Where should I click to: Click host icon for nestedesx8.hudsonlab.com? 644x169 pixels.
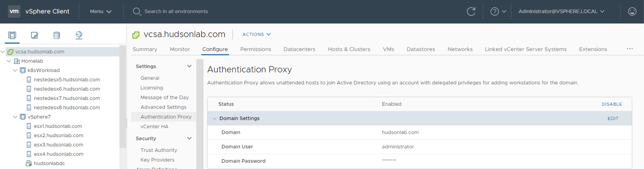(29, 107)
